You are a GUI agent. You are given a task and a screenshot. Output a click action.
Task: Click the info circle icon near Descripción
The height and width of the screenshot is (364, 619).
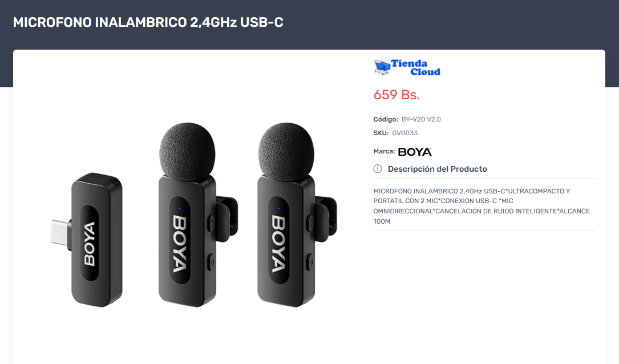[378, 169]
